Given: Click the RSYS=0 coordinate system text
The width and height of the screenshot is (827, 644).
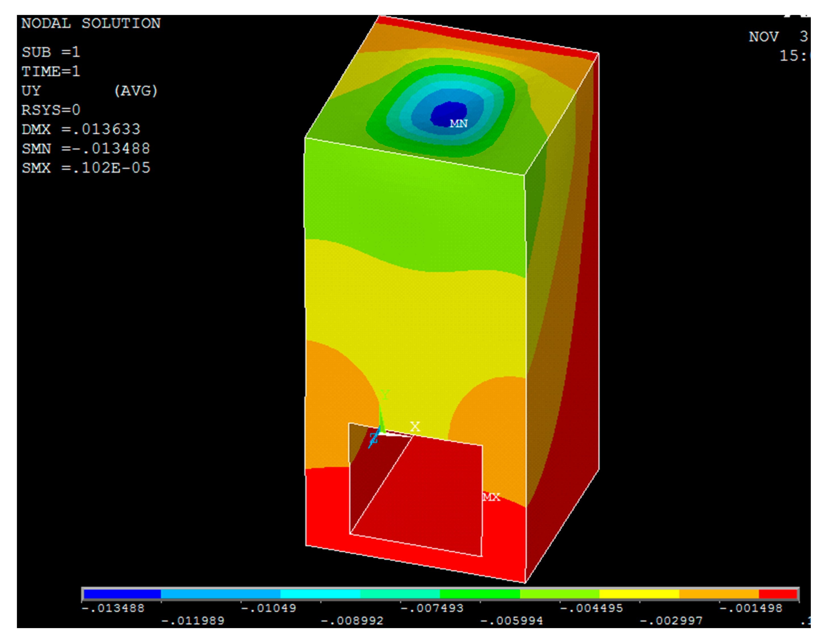Looking at the screenshot, I should pyautogui.click(x=51, y=110).
